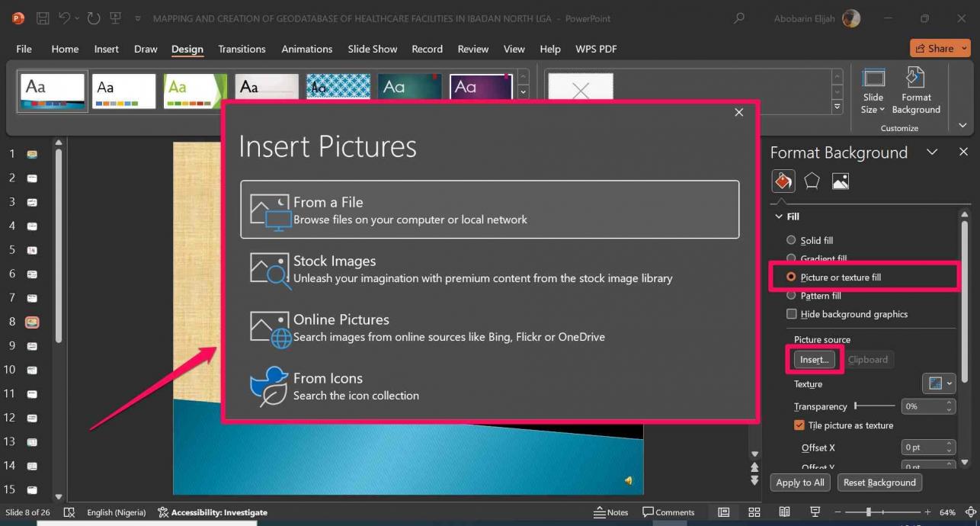Open the Picture icon tab in Format Background
980x526 pixels.
coord(840,181)
